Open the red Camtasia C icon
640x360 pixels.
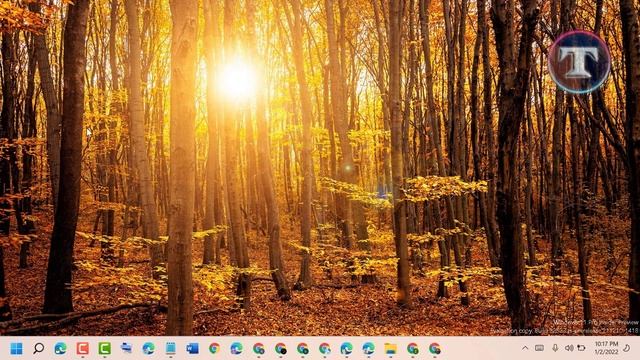point(82,349)
